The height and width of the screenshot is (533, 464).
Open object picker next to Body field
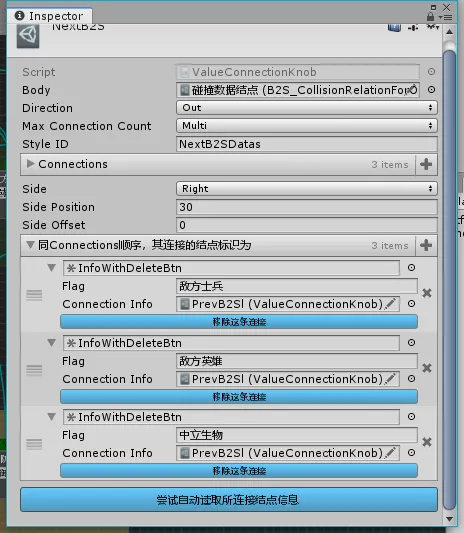coord(431,90)
